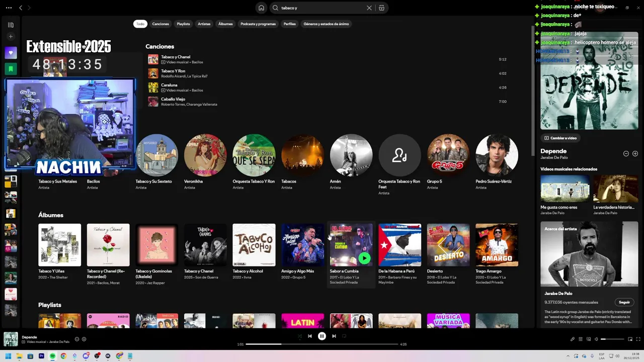Open Your Library icon in sidebar
644x362 pixels.
(x=11, y=25)
